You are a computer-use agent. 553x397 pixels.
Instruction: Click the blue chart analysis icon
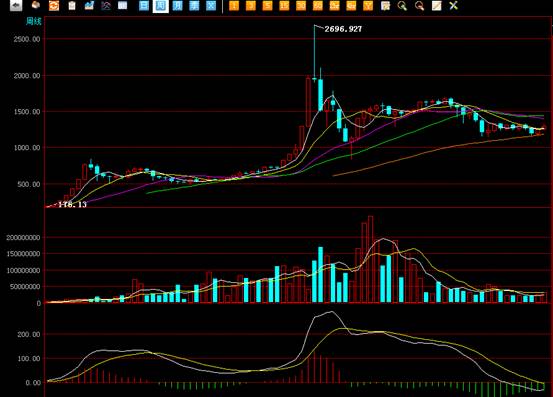(89, 5)
